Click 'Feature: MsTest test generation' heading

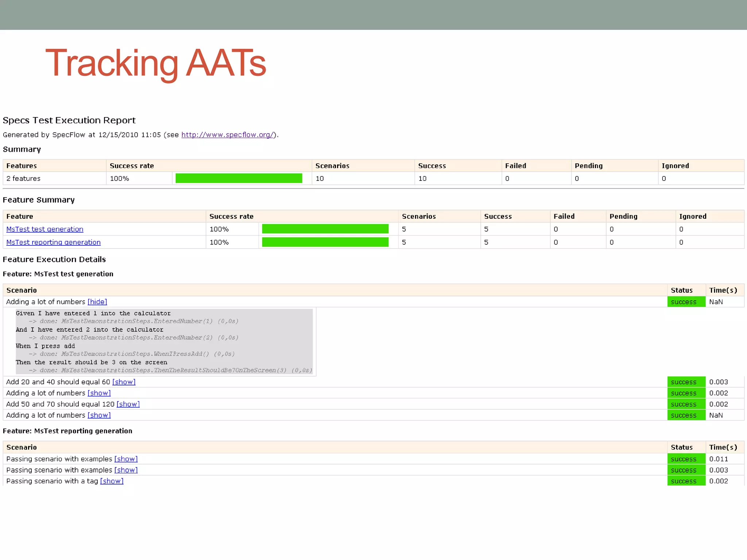[58, 274]
